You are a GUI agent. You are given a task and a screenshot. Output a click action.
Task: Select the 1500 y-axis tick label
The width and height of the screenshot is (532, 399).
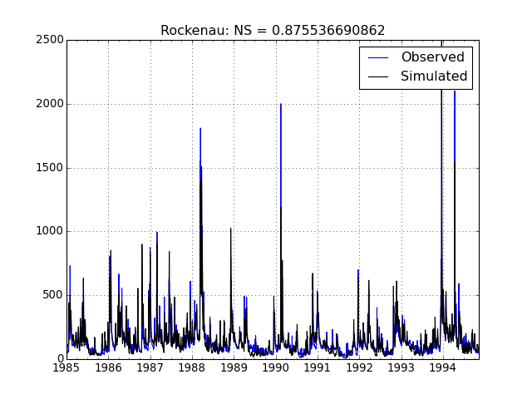46,168
